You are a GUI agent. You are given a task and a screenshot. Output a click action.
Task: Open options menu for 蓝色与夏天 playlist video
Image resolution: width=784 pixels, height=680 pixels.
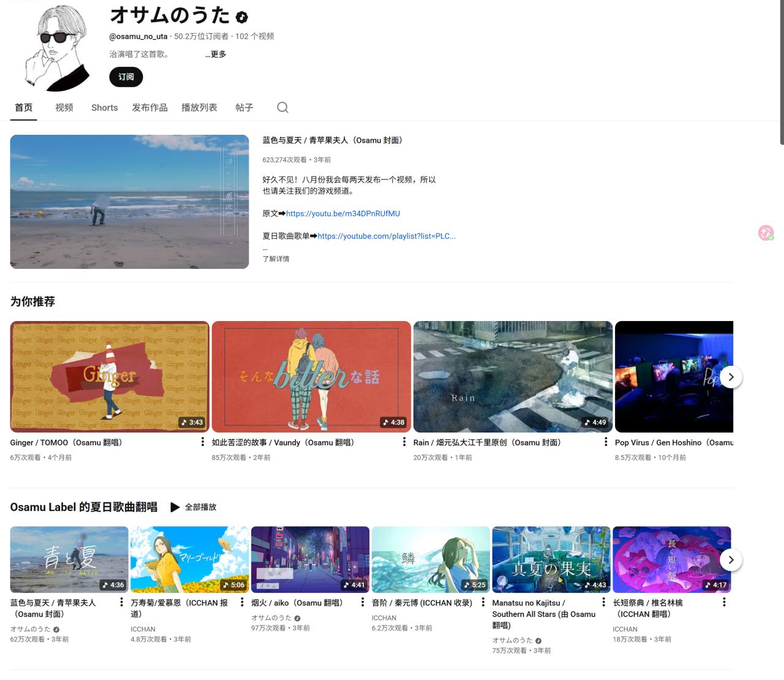click(121, 602)
